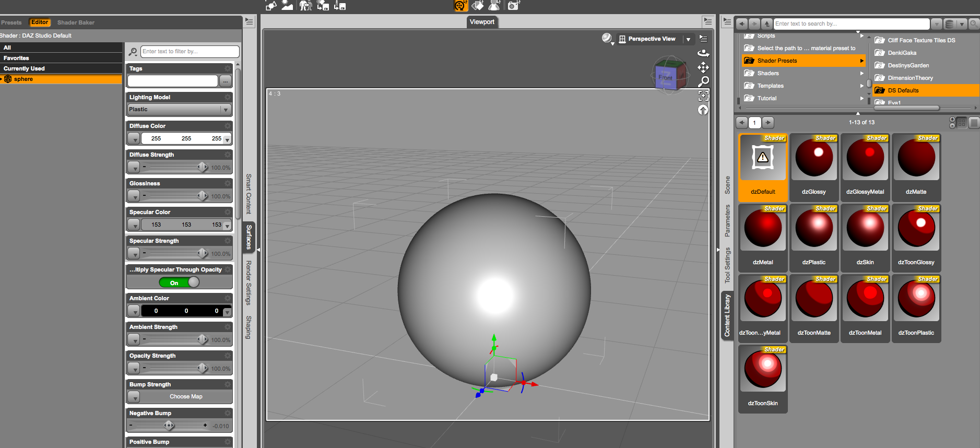Open the Viewport options tab menu at top right
This screenshot has height=448, width=980.
tap(708, 21)
